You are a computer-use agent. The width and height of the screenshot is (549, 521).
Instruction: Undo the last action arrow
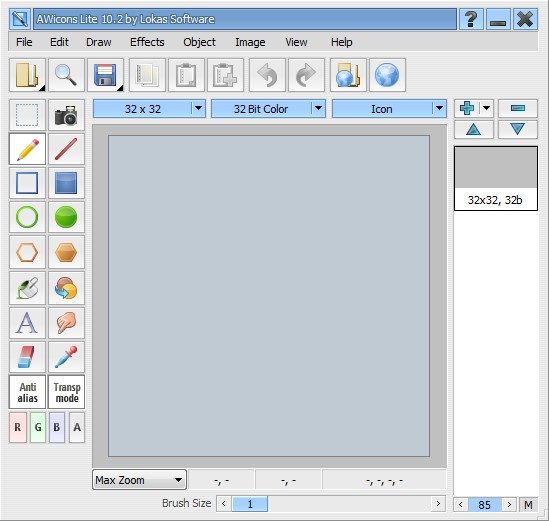point(267,75)
